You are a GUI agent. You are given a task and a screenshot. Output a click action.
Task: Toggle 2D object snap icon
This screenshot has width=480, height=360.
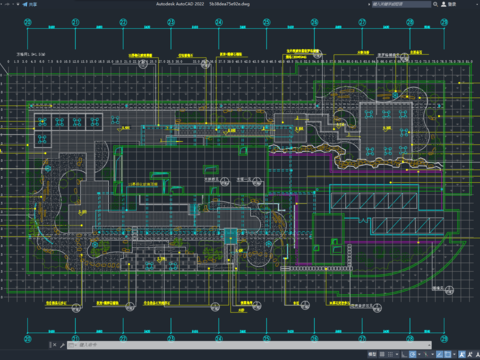point(448,354)
